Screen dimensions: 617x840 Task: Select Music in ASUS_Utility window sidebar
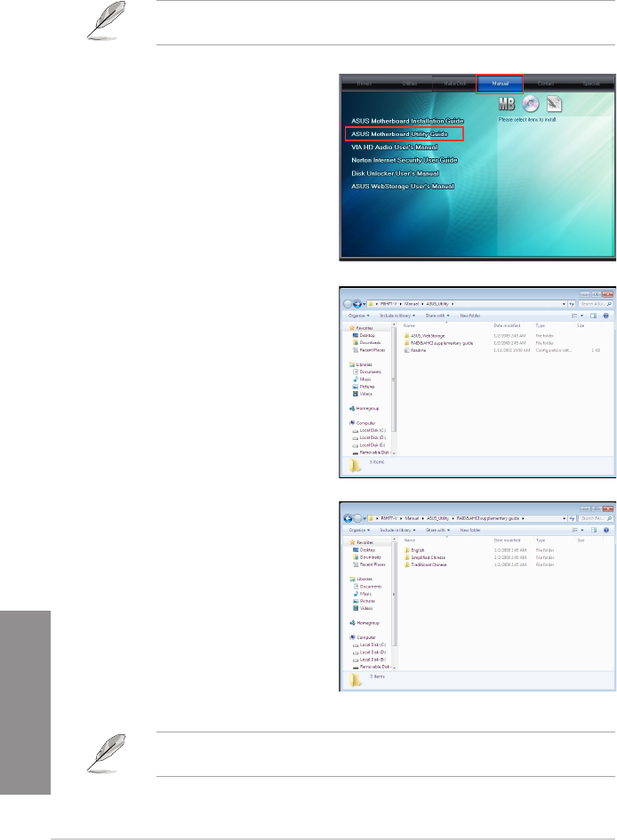coord(362,380)
